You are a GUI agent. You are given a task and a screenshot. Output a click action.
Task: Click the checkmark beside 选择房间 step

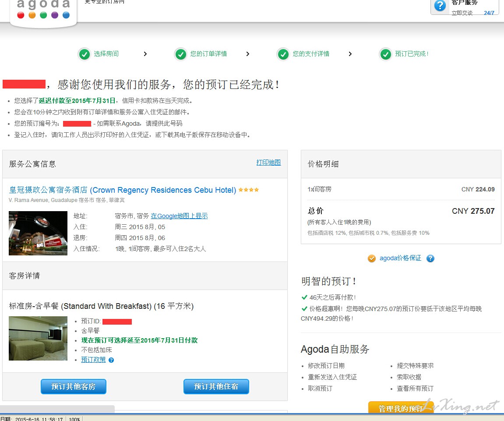(x=85, y=54)
